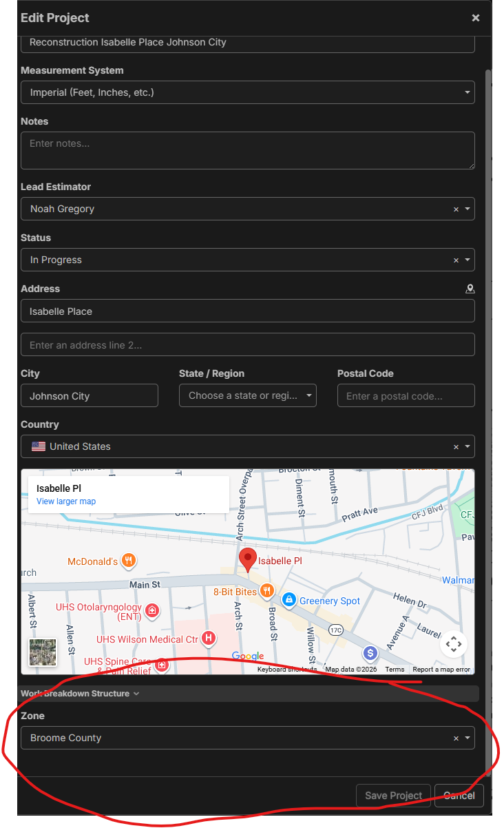Select the Greenery Spot map pin

[x=288, y=600]
